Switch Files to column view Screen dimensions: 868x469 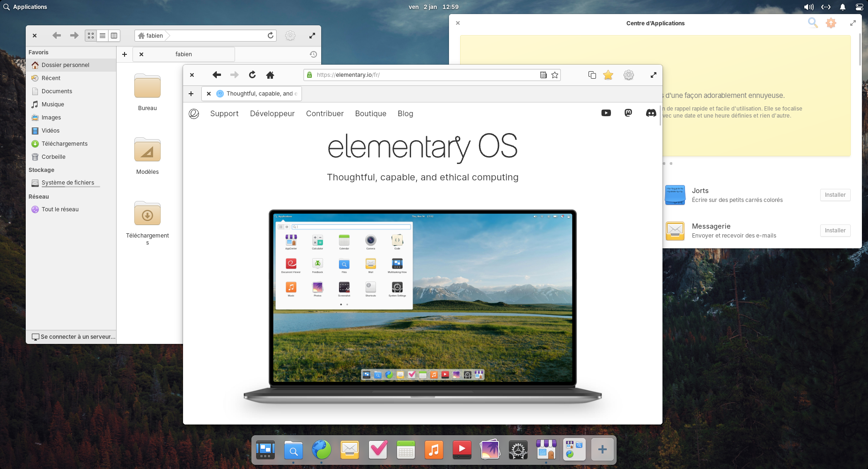(x=115, y=35)
